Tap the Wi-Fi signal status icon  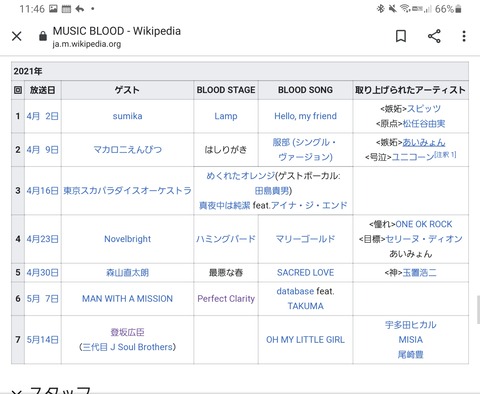pos(405,9)
